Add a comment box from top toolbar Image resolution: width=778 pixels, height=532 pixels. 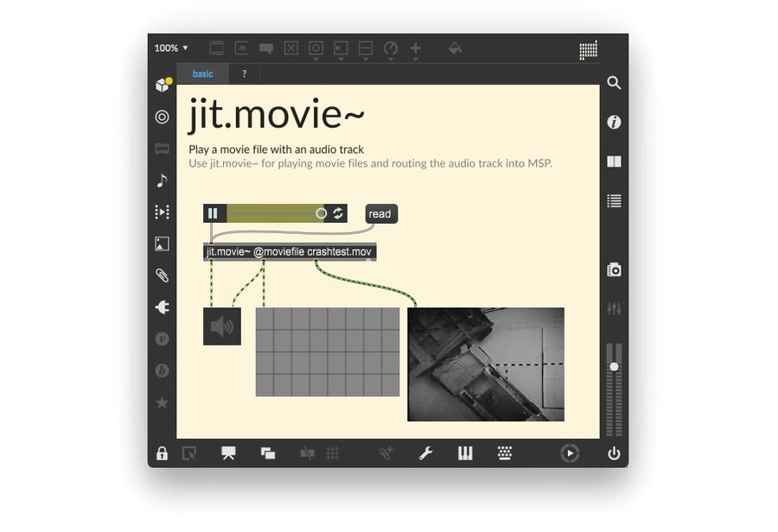(266, 48)
